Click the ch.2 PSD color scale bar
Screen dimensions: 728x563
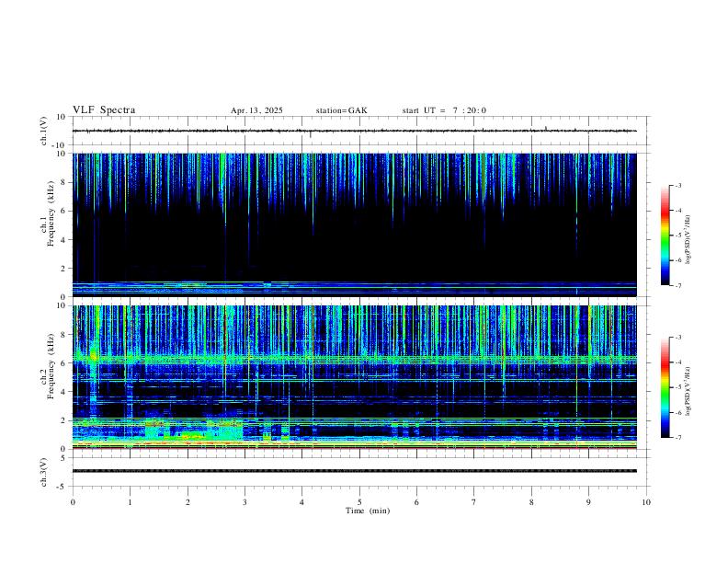665,387
